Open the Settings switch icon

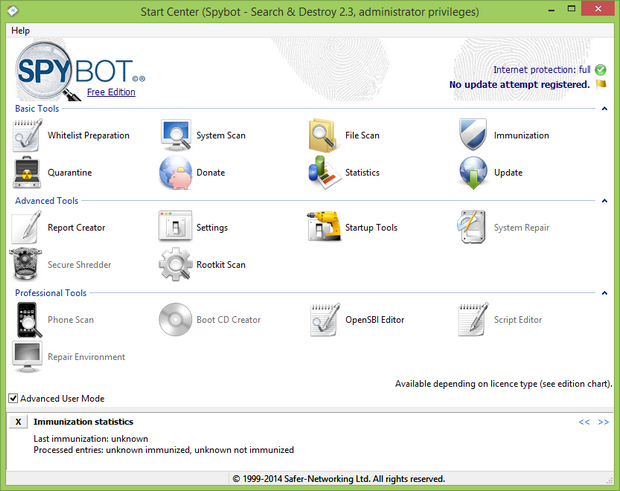[x=175, y=226]
